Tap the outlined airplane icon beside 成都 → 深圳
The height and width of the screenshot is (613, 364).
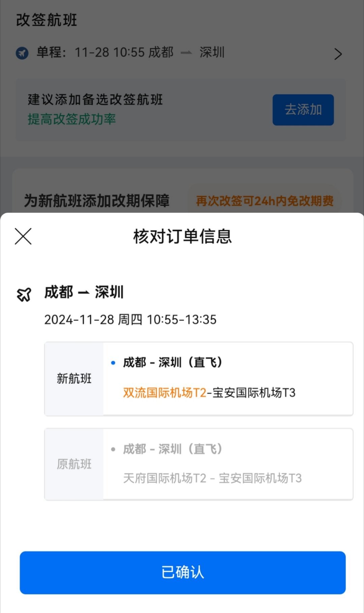point(24,294)
